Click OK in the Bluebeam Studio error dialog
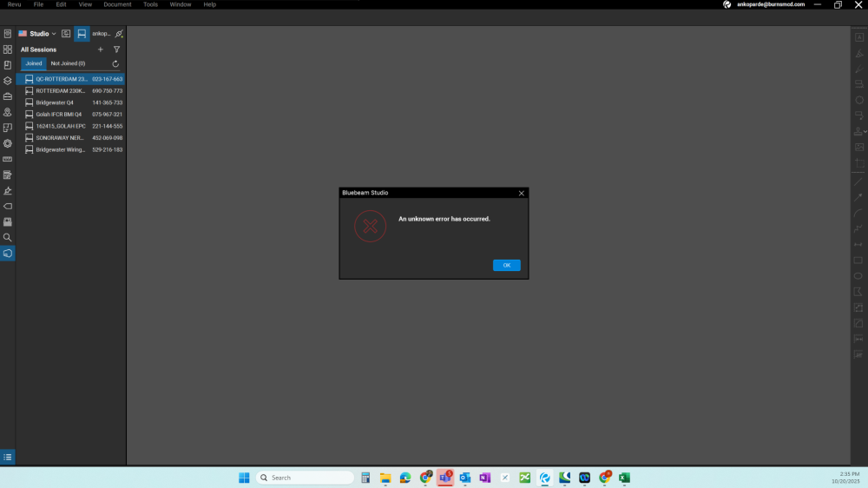This screenshot has height=488, width=868. (507, 266)
